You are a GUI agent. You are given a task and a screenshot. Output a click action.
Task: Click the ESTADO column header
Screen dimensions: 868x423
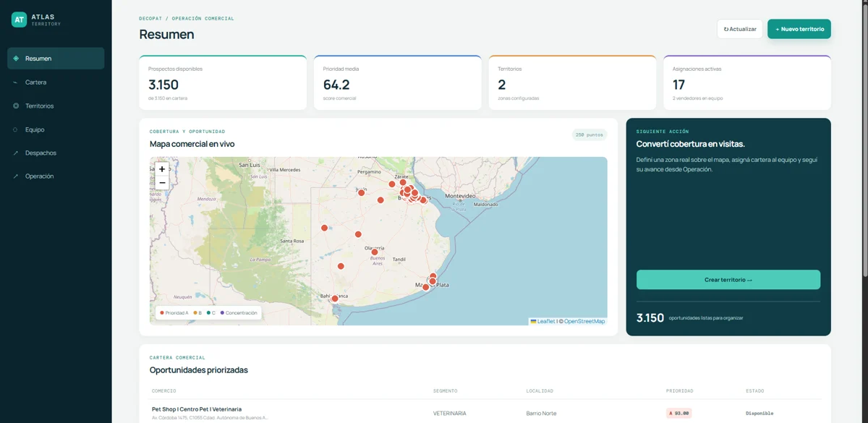tap(754, 391)
